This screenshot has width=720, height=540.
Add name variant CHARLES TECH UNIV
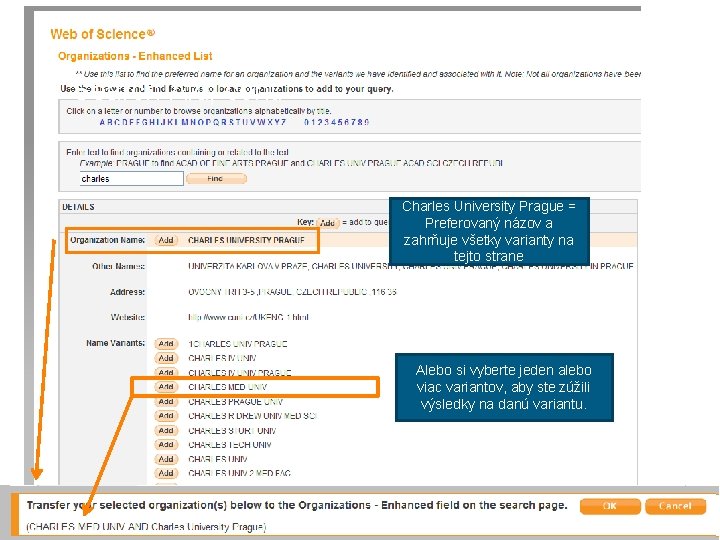pyautogui.click(x=166, y=444)
